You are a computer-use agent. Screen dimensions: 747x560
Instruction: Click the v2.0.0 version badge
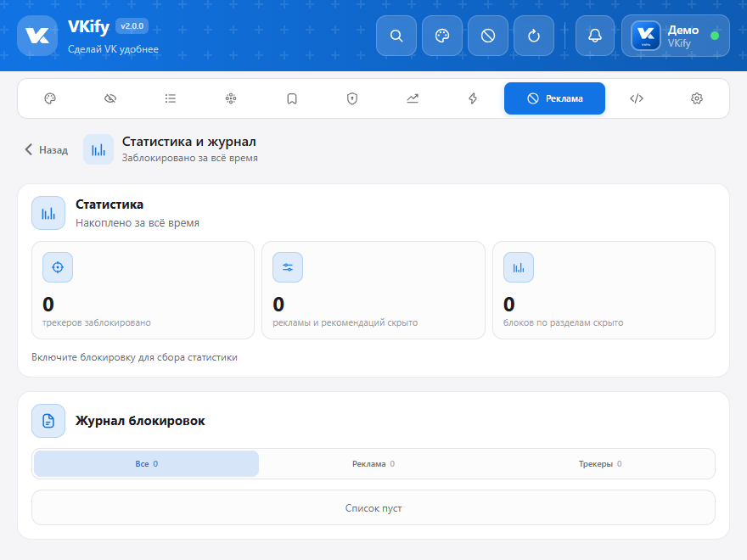click(132, 26)
